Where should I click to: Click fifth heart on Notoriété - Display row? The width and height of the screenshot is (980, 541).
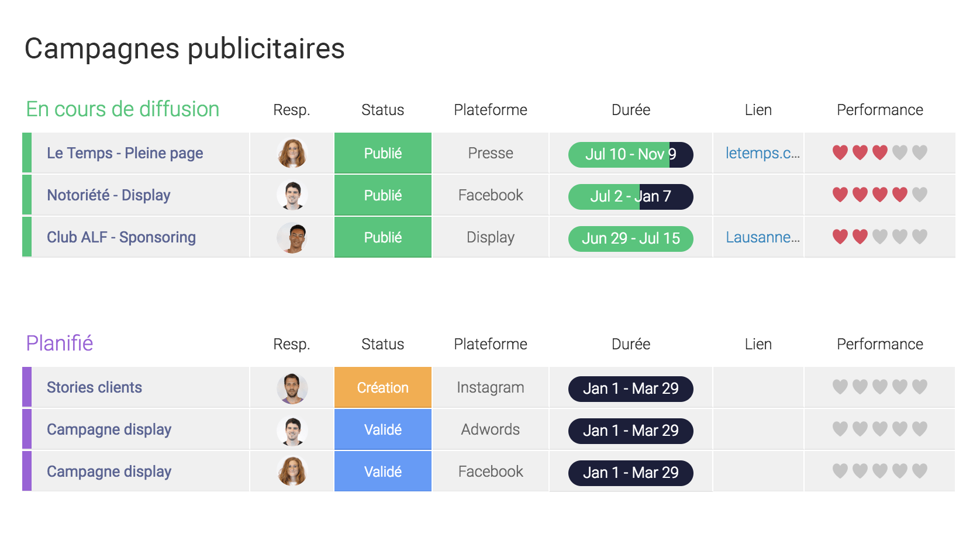coord(920,195)
